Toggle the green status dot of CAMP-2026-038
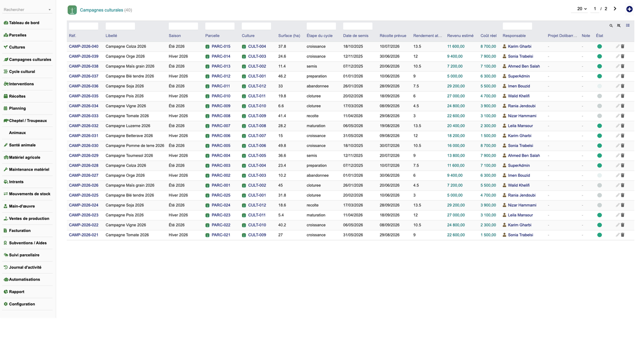Screen dimensions: 644x362 tap(599, 66)
